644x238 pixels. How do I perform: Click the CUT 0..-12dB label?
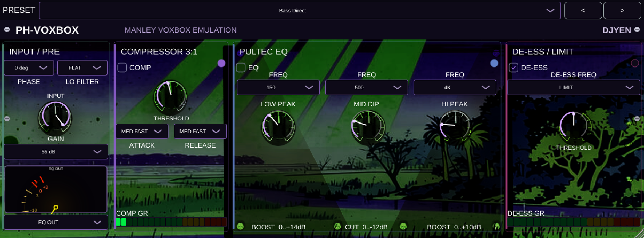pos(366,227)
